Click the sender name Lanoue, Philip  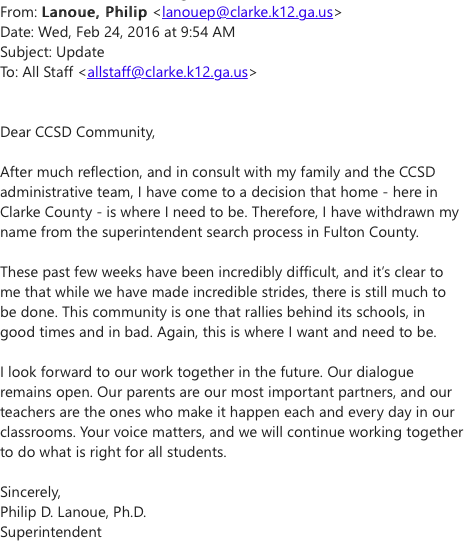tap(94, 12)
